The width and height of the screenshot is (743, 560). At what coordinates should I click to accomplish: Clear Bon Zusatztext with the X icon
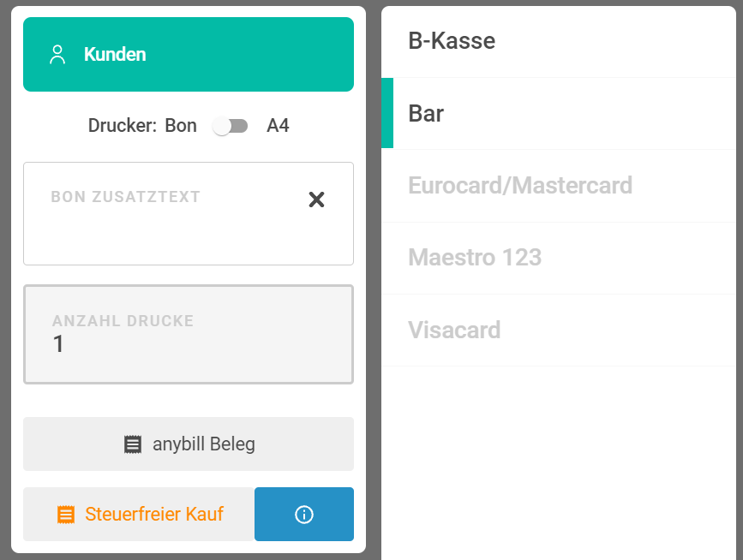click(316, 200)
